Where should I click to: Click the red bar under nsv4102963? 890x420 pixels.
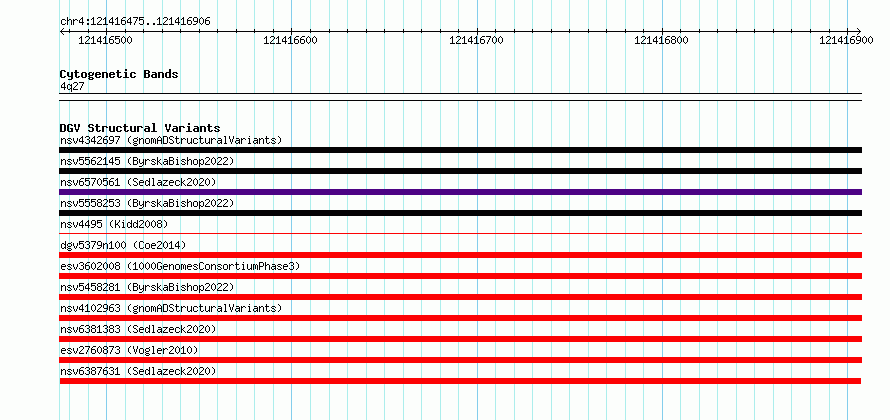(x=460, y=318)
